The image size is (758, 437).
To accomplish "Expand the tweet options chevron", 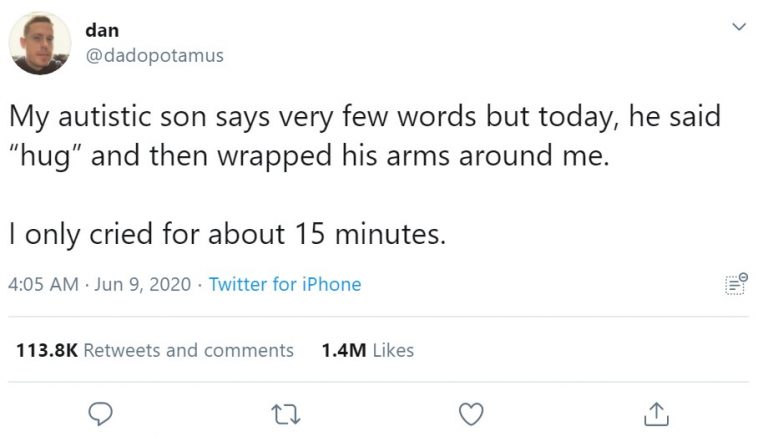I will coord(738,30).
